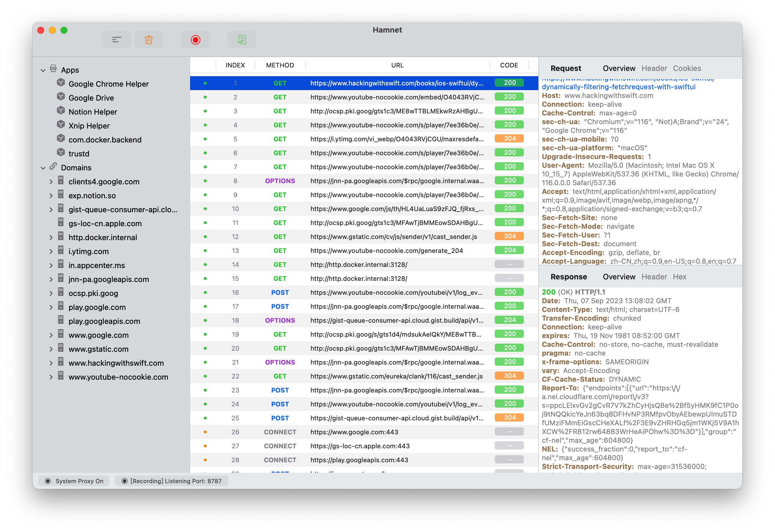Click the play.googleapis.com server icon
This screenshot has width=775, height=532.
61,320
